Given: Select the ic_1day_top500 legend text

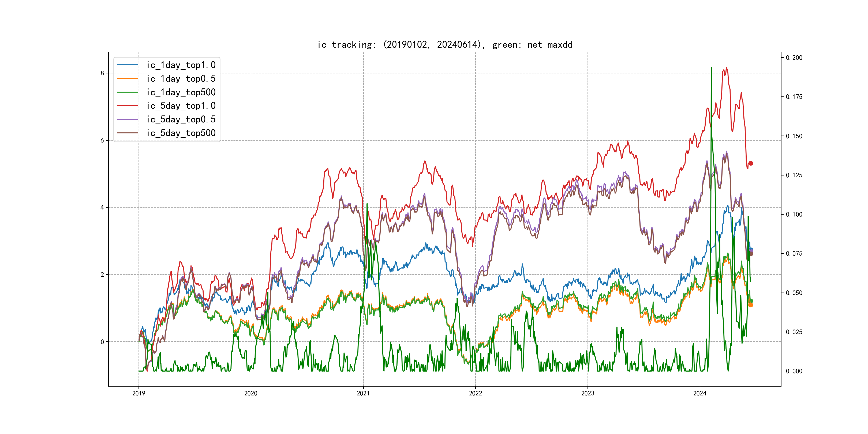Looking at the screenshot, I should click(x=181, y=92).
